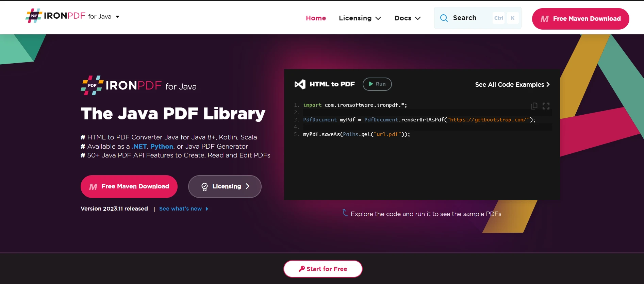
Task: Open the 'for Java' product dropdown arrow
Action: point(117,17)
